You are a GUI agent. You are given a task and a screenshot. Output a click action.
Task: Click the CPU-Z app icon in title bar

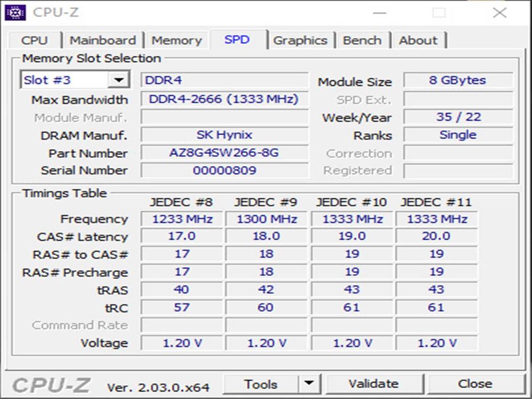tap(15, 13)
